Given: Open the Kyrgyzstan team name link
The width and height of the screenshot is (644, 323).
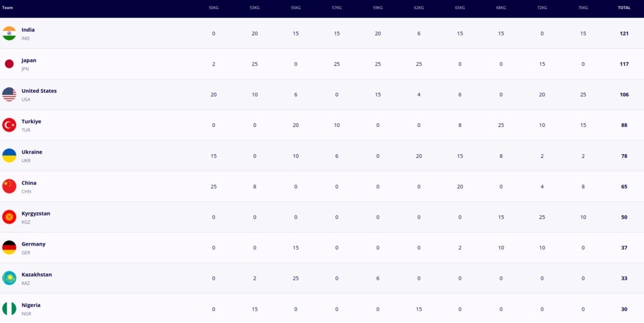Looking at the screenshot, I should pos(35,213).
